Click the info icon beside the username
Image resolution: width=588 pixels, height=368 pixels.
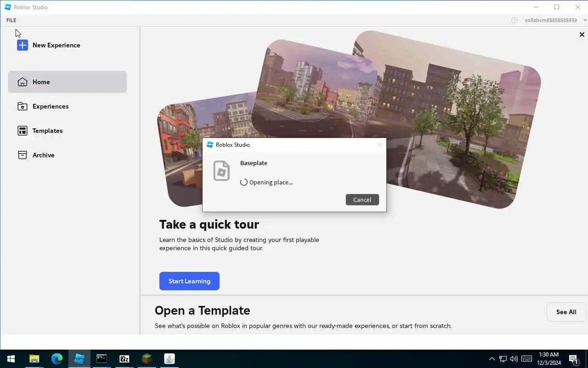(x=514, y=20)
